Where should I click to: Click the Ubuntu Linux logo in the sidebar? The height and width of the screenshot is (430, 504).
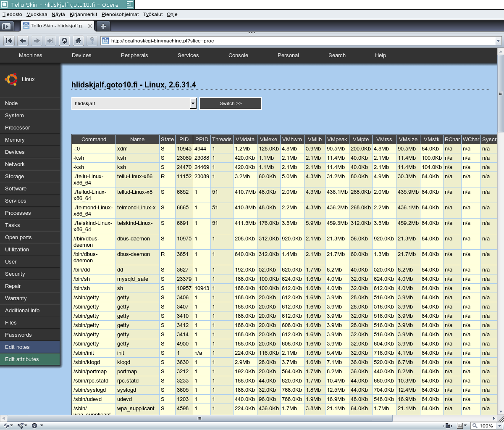point(11,79)
